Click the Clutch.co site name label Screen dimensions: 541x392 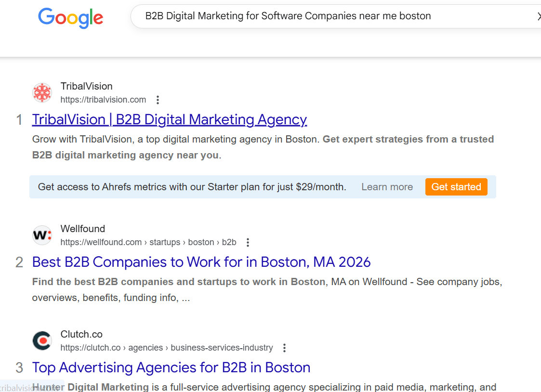(x=81, y=334)
